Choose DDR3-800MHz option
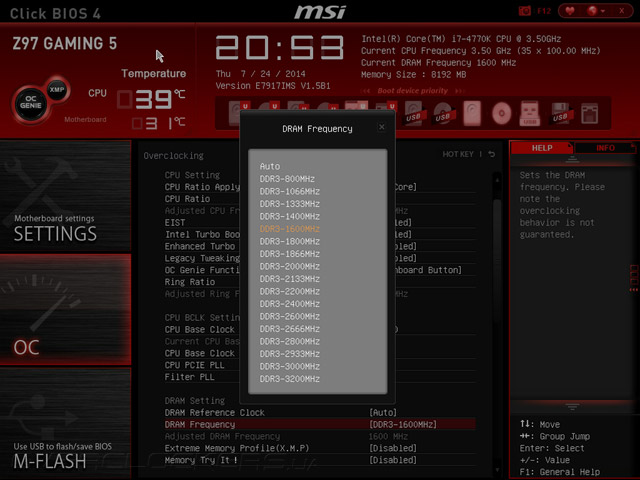The image size is (640, 480). [287, 179]
